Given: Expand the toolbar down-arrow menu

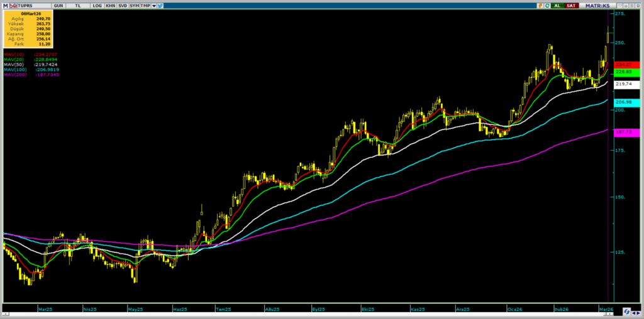Looking at the screenshot, I should tap(153, 5).
